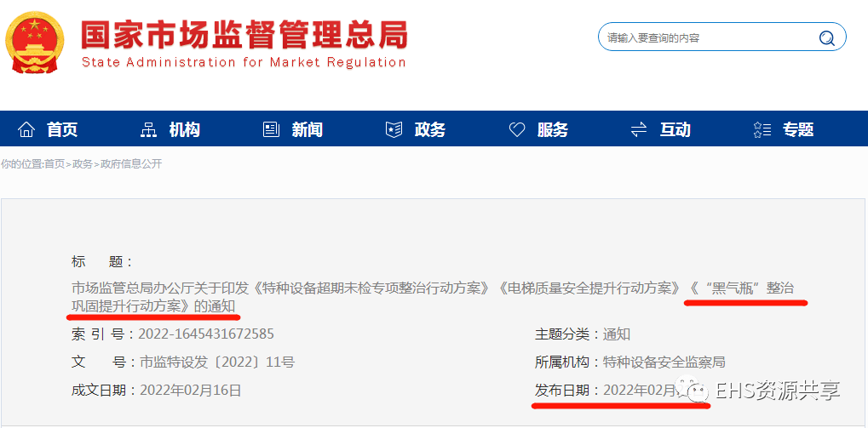This screenshot has height=428, width=868.
Task: Click the 标 题 label
Action: click(102, 261)
